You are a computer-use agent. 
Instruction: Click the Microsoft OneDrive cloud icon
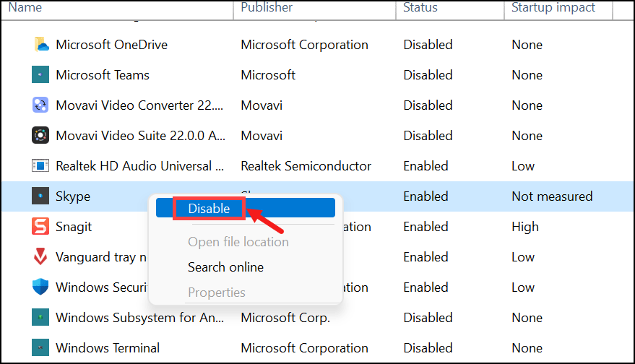[40, 45]
